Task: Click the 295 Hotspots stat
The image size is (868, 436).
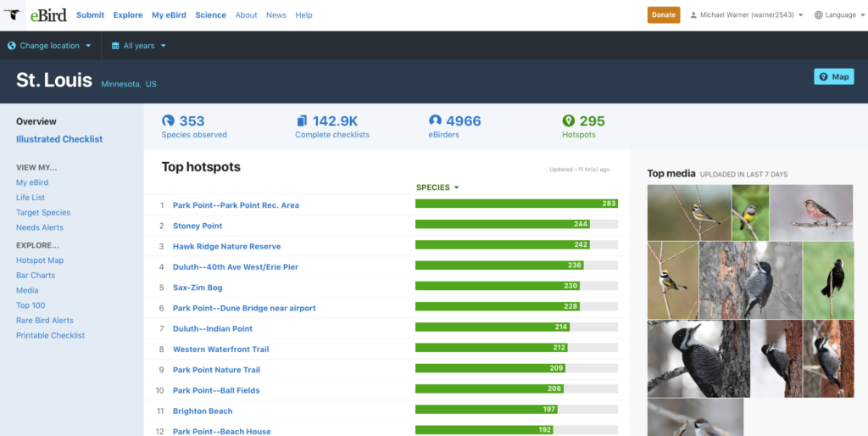Action: 584,126
